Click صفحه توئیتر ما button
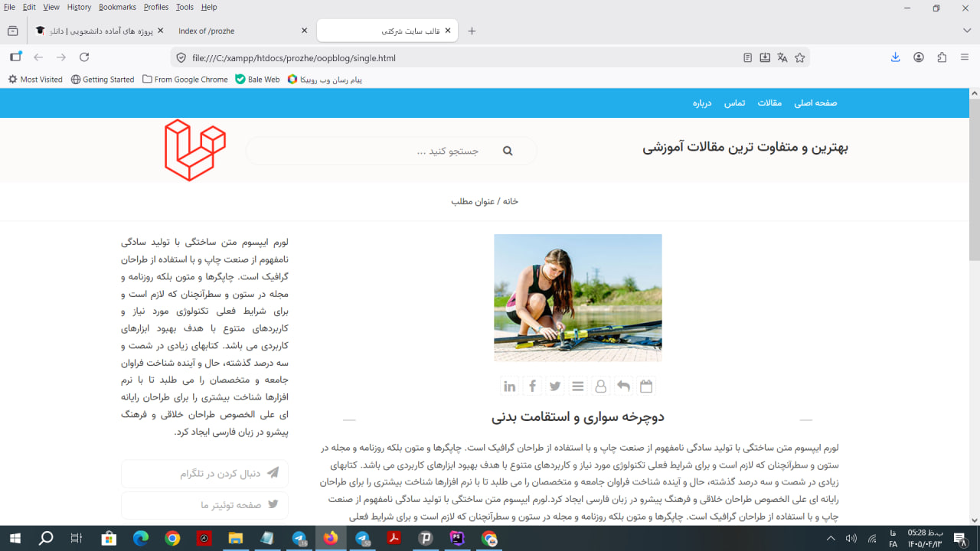 coord(204,505)
